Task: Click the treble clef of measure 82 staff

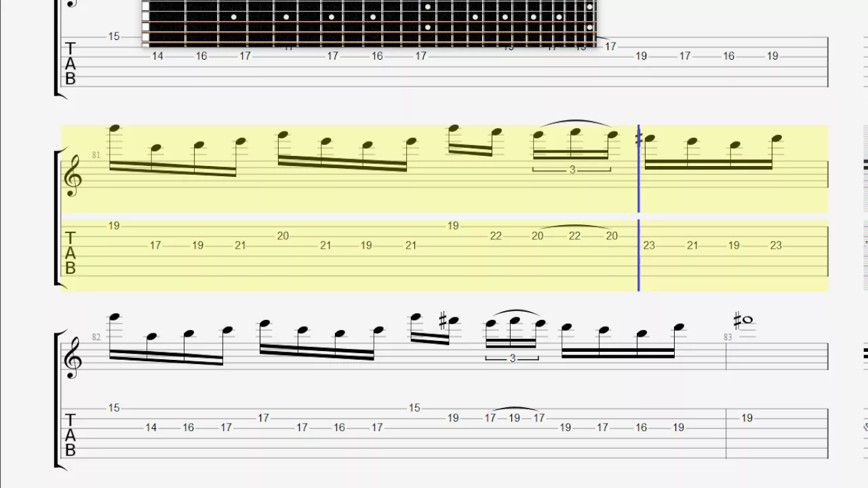Action: [x=73, y=359]
